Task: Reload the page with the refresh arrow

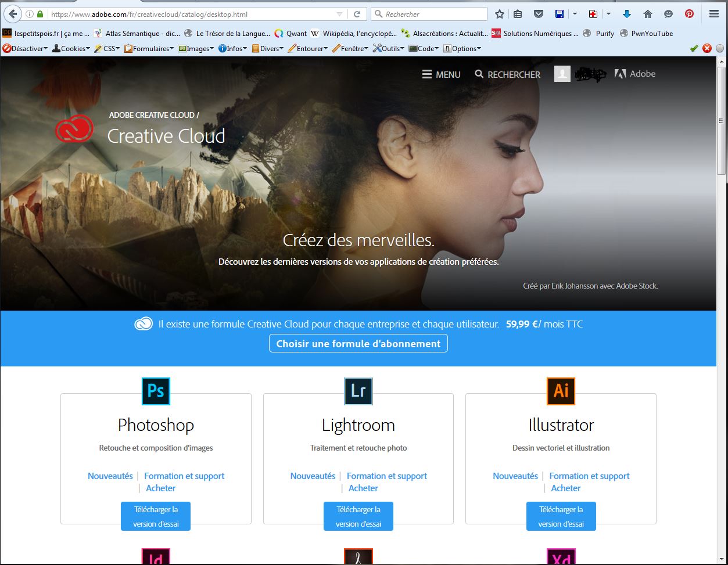Action: click(357, 14)
